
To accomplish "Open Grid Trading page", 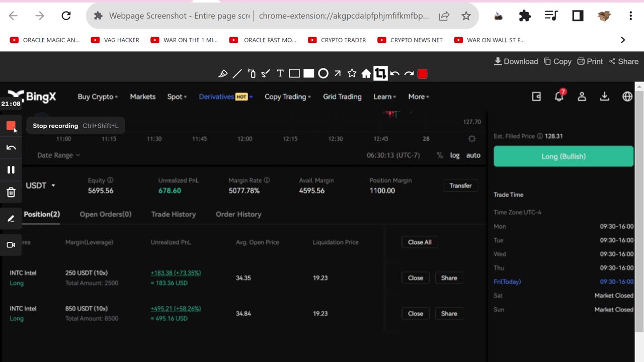I will point(342,97).
